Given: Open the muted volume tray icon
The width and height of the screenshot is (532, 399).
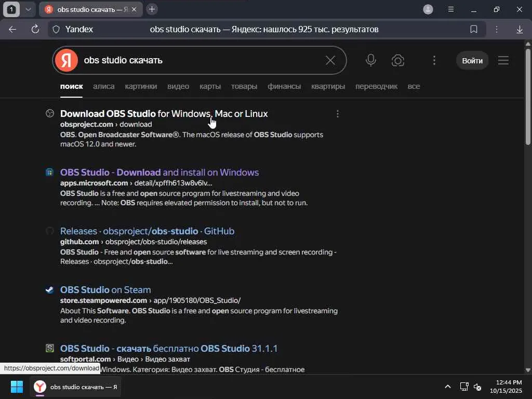Looking at the screenshot, I should [x=478, y=387].
